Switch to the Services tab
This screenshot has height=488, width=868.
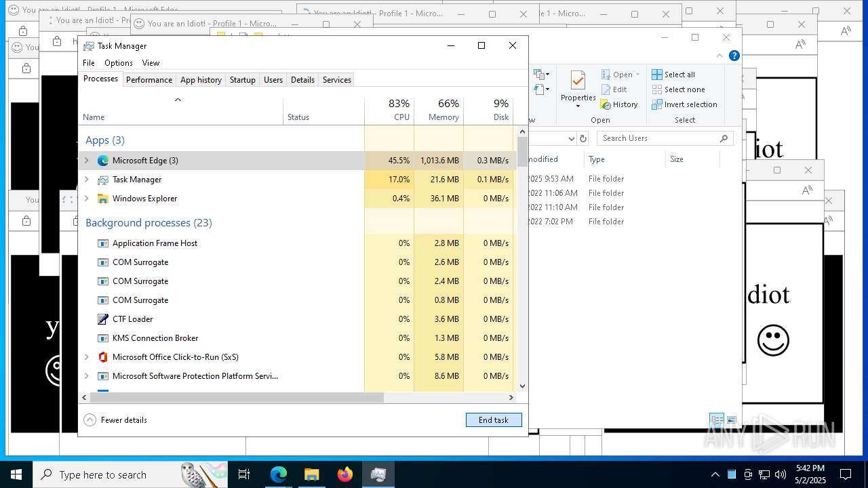tap(337, 80)
